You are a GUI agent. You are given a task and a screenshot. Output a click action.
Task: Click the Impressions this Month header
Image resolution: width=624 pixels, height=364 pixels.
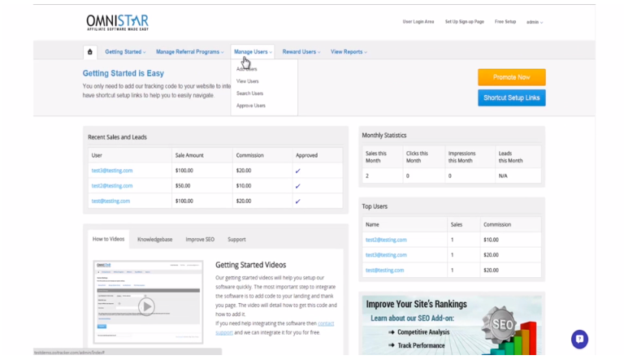[461, 157]
